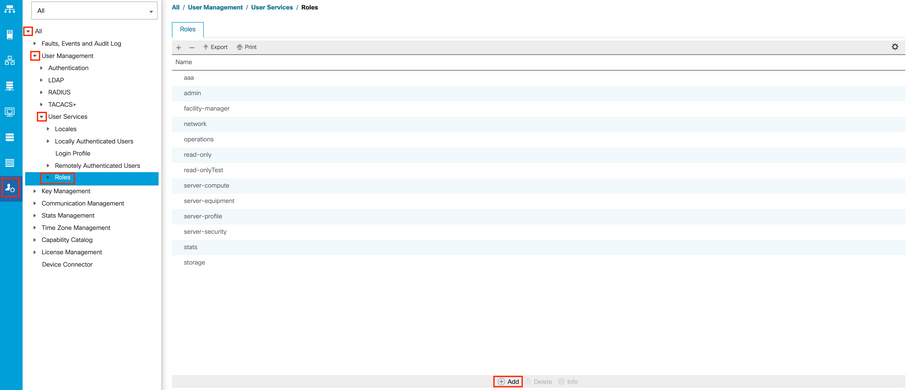
Task: Click User Management breadcrumb link
Action: (215, 8)
